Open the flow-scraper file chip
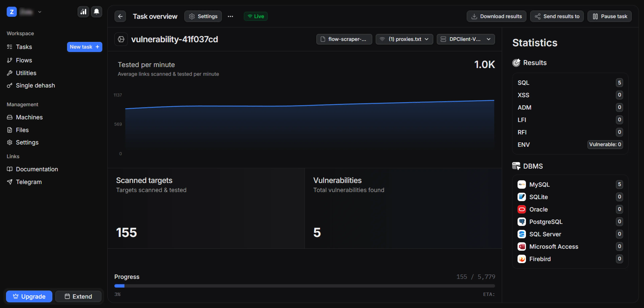644x308 pixels. click(x=344, y=39)
